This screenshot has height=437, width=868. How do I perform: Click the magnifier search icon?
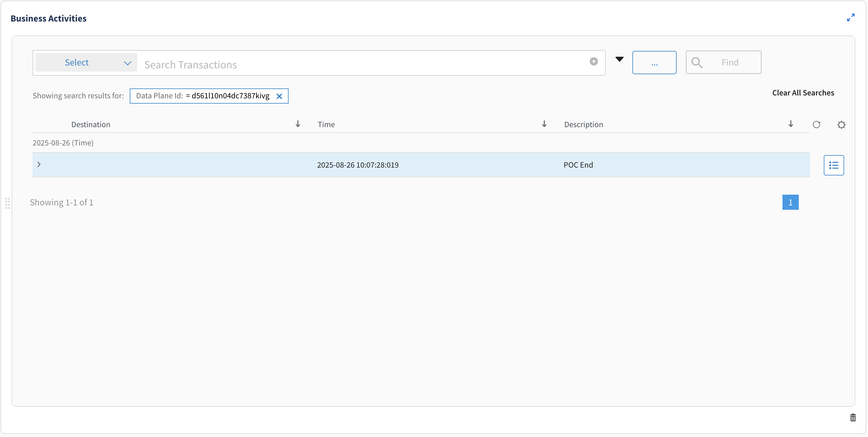pos(696,63)
